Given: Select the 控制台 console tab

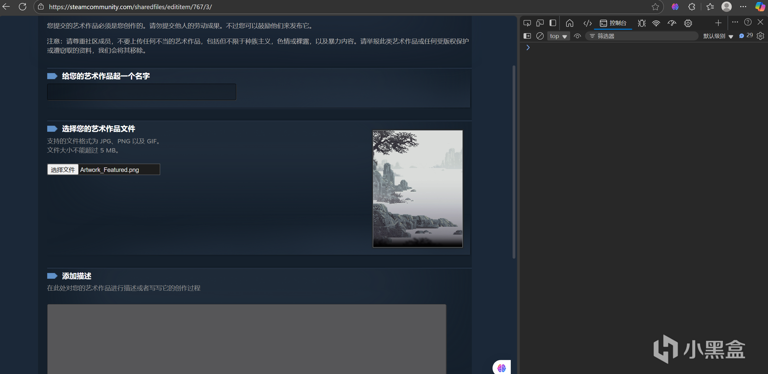Looking at the screenshot, I should coord(613,23).
